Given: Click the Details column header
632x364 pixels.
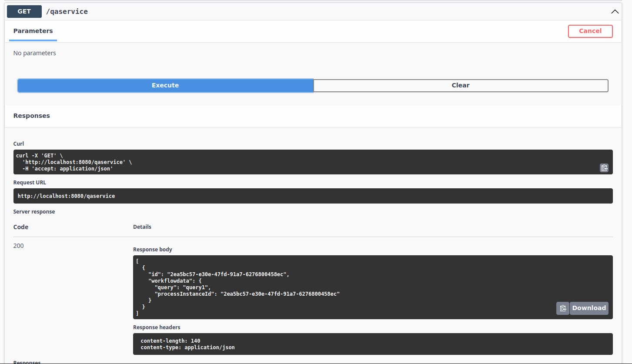Looking at the screenshot, I should click(x=142, y=227).
